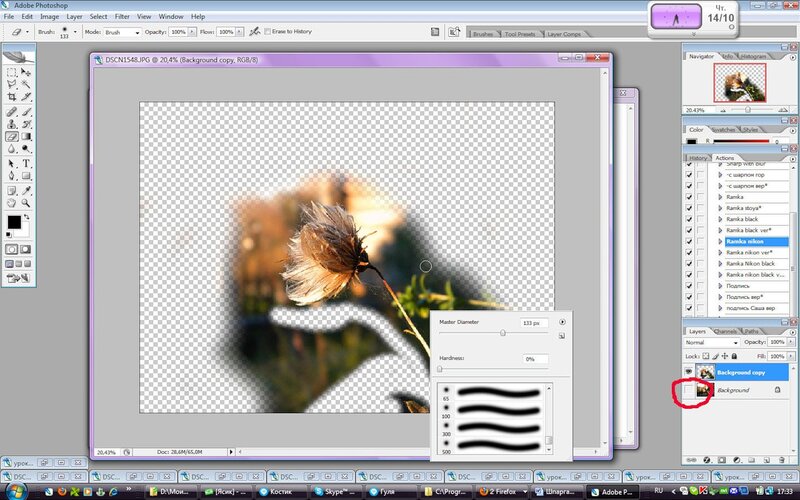Switch to Firefox taskbar button
Viewport: 800px width, 500px height.
click(503, 491)
